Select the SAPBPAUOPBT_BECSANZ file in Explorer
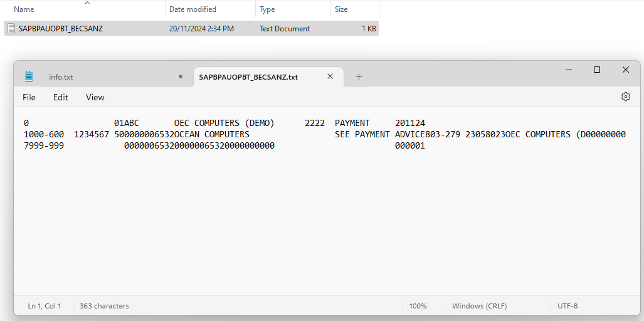Viewport: 644px width, 321px height. pyautogui.click(x=191, y=29)
